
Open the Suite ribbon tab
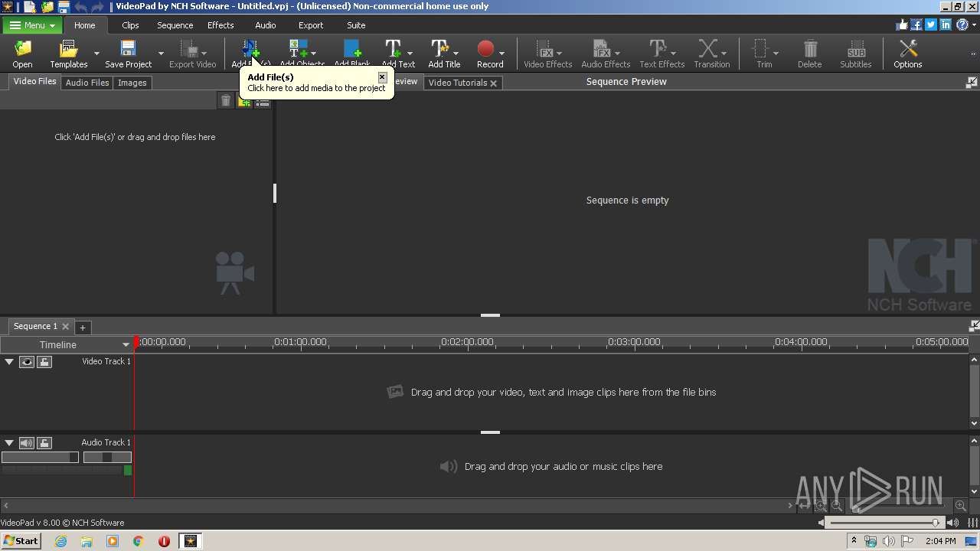point(356,25)
